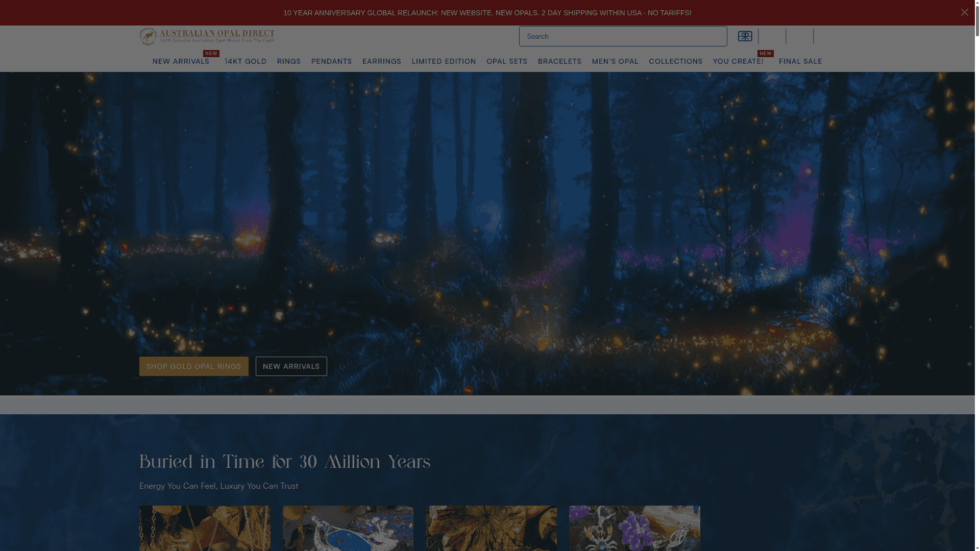980x551 pixels.
Task: Open the EARRINGS category
Action: point(381,61)
